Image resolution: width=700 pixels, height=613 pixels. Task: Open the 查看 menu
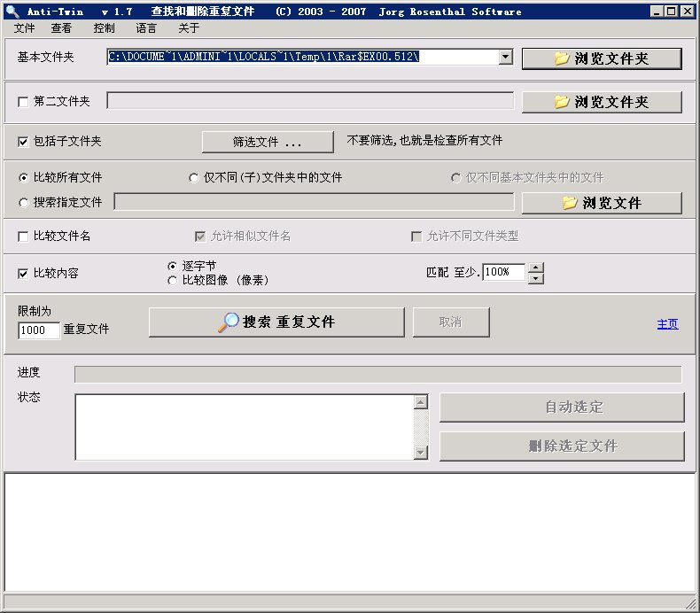(61, 28)
